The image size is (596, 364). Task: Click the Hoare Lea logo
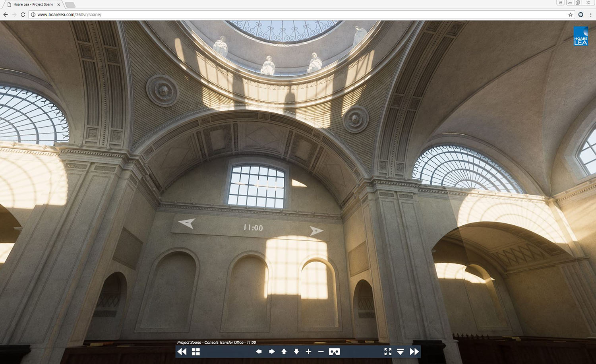click(x=581, y=37)
